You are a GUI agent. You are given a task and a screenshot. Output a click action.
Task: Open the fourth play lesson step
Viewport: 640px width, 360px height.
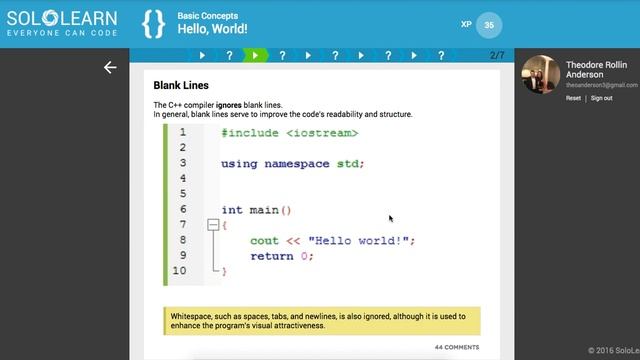(361, 56)
